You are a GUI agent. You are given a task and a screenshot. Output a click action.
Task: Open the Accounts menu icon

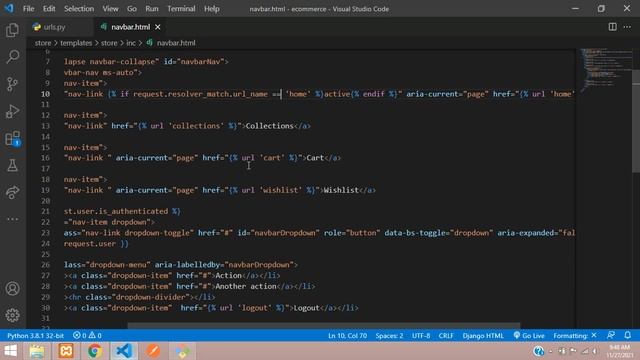point(12,289)
